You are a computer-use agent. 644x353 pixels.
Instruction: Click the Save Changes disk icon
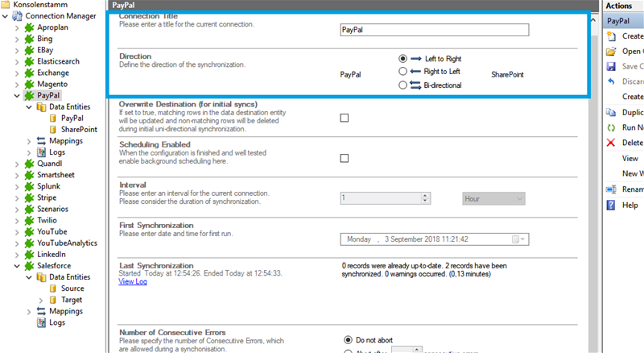[612, 66]
